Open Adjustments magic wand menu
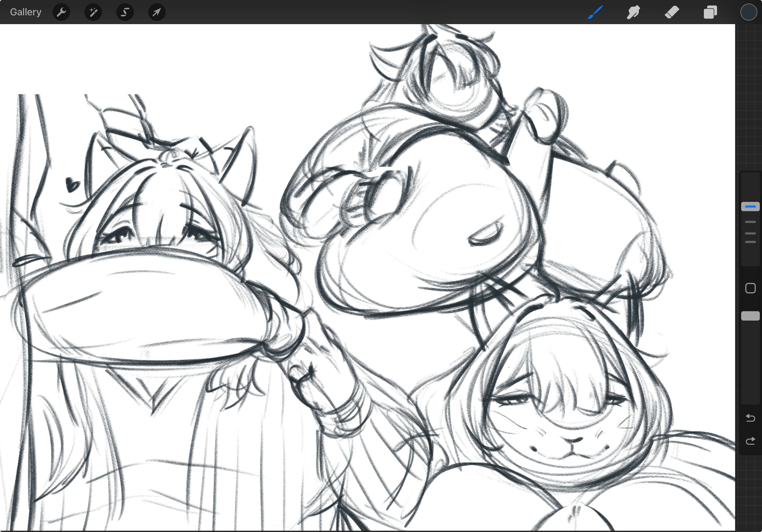762x532 pixels. pos(93,12)
